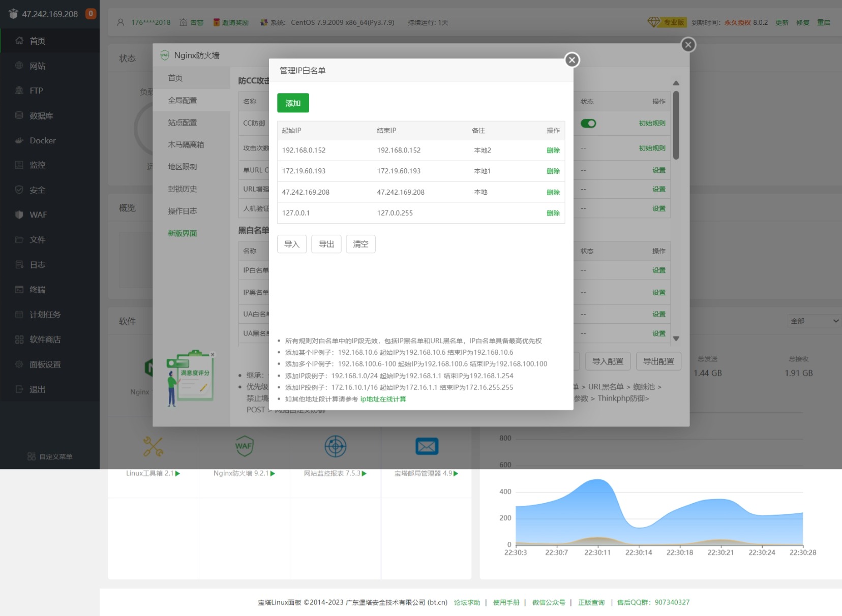Open the FTP sidebar icon
This screenshot has width=842, height=616.
pos(19,90)
